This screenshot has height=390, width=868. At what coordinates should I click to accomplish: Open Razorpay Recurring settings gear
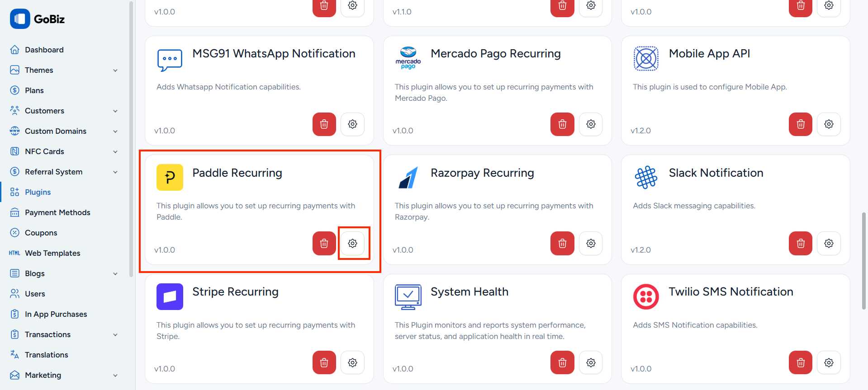point(591,244)
